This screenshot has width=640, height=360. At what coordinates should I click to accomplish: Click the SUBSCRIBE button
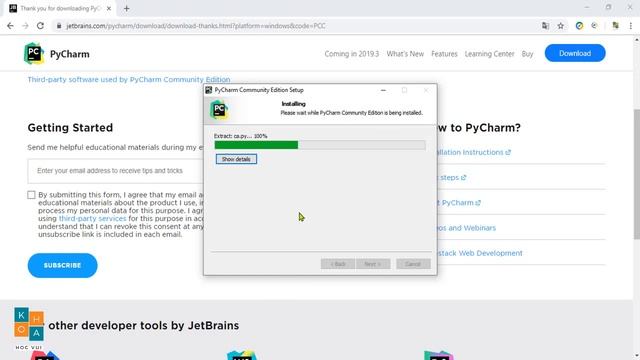tap(62, 265)
